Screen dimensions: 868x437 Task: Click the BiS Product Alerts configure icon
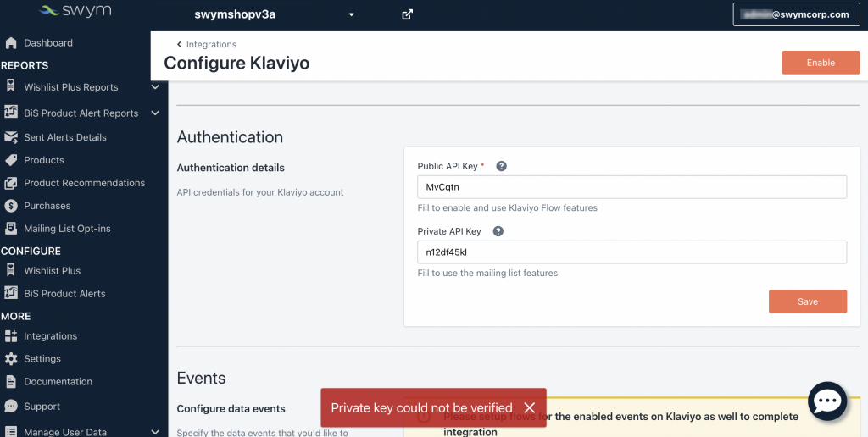10,293
